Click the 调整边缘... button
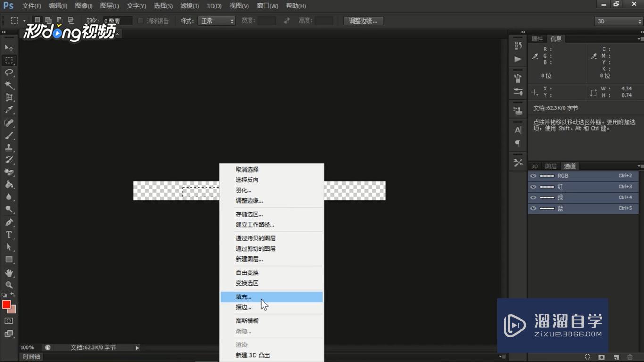644x362 pixels. pos(363,21)
